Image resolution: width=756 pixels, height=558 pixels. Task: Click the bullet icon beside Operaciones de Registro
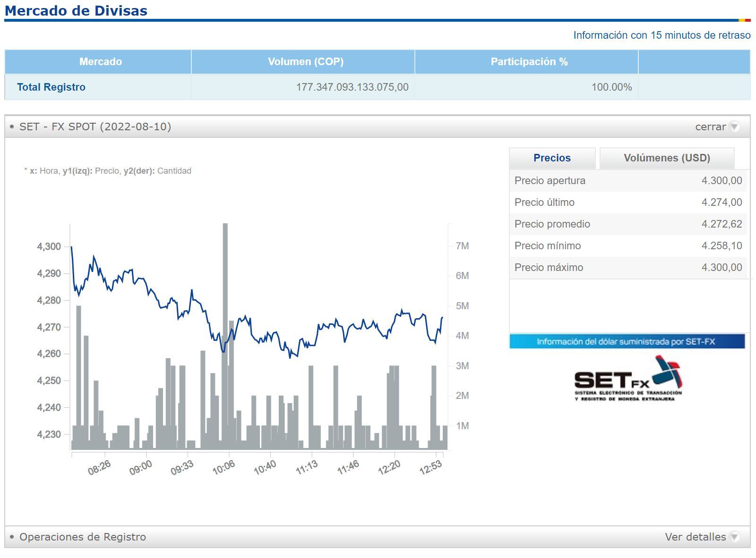pyautogui.click(x=12, y=537)
